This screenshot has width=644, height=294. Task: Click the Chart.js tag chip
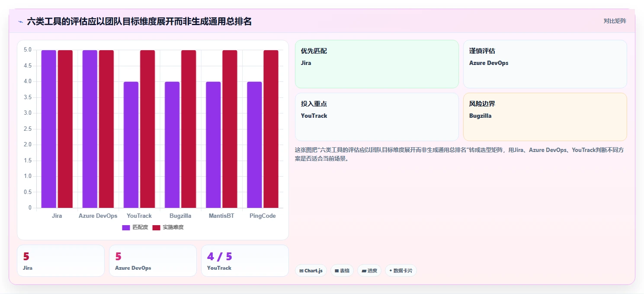coord(311,271)
